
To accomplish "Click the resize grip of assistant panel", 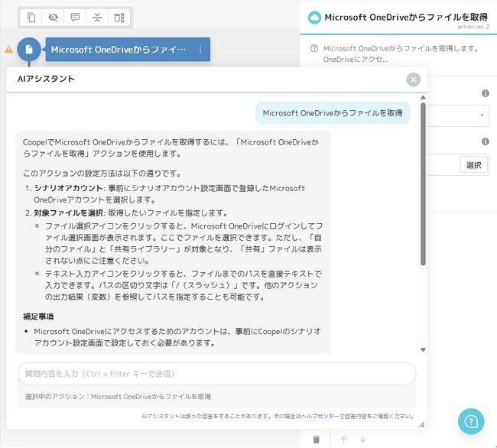I will tap(421, 424).
